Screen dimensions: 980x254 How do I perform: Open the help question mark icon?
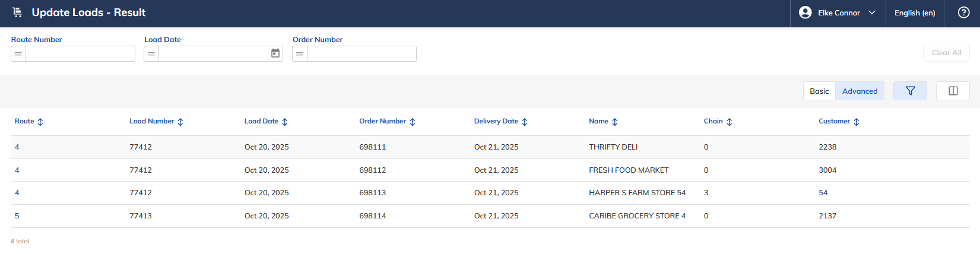pos(964,12)
